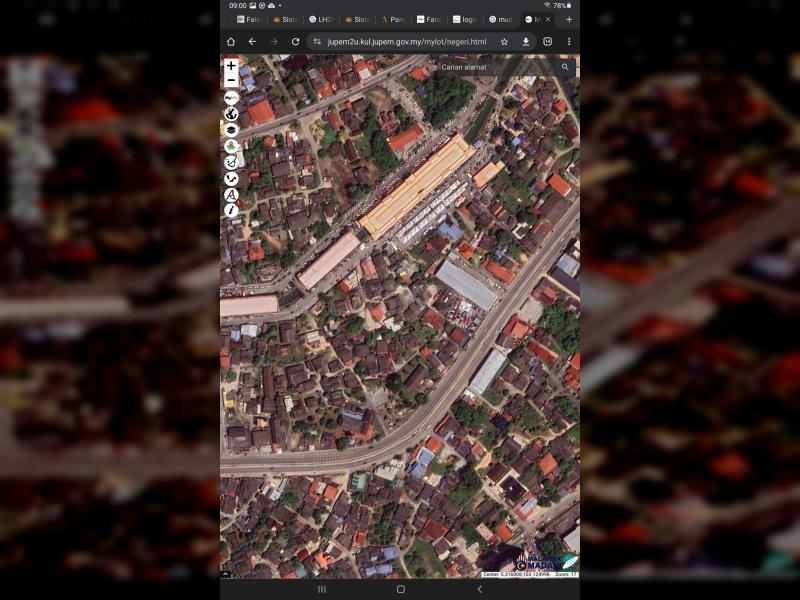Type in the Carian alamat search field

point(495,68)
